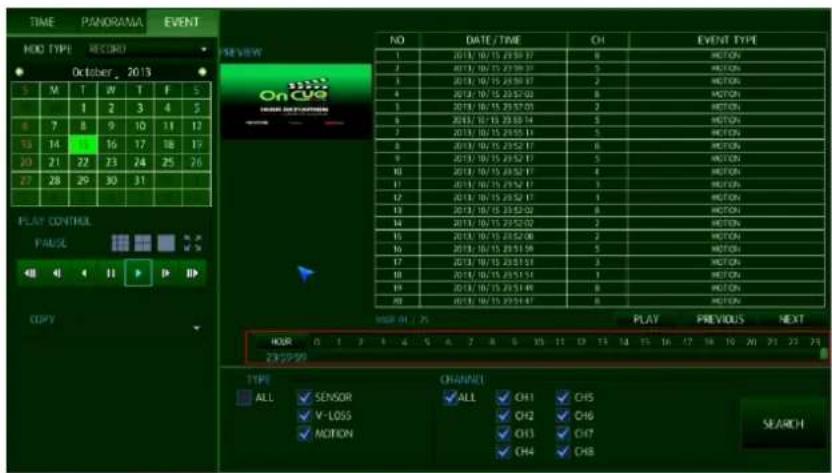
Task: Jump to hour 20 on the timeline
Action: [x=751, y=342]
